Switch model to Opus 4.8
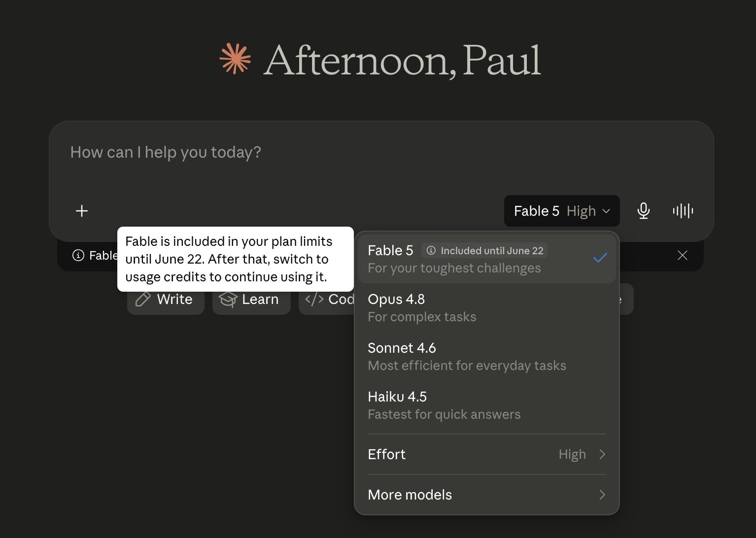756x538 pixels. click(487, 307)
